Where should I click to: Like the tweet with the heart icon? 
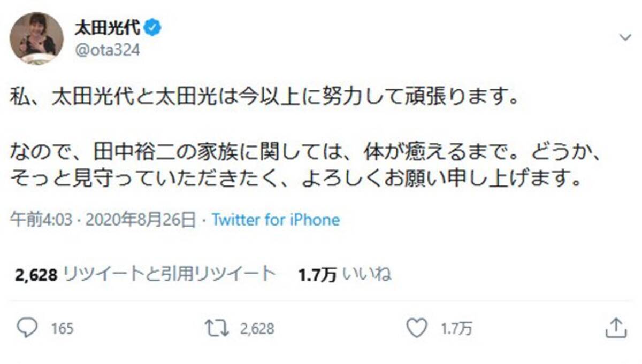point(417,328)
